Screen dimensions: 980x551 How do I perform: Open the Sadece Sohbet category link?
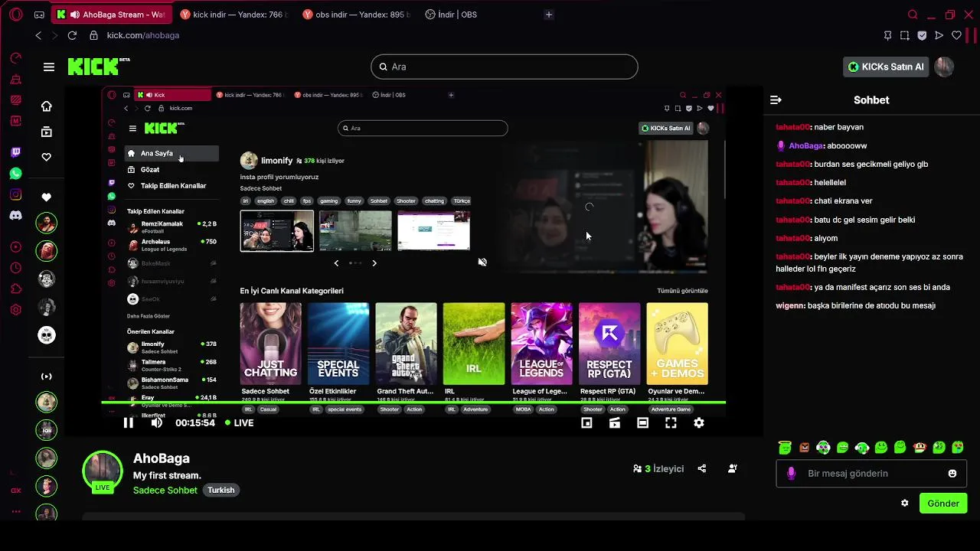click(165, 491)
